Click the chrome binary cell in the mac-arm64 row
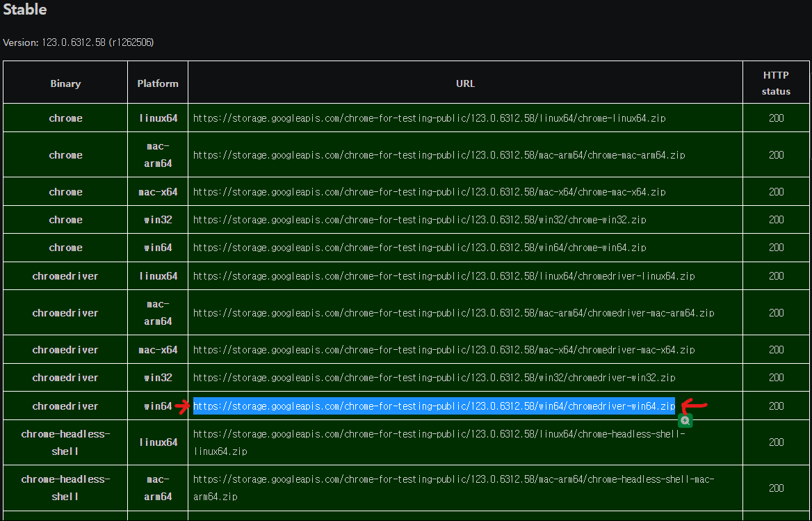The width and height of the screenshot is (812, 521). pyautogui.click(x=65, y=155)
